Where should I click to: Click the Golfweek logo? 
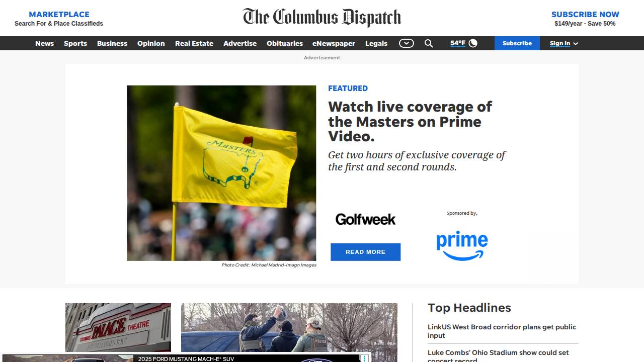click(x=365, y=219)
